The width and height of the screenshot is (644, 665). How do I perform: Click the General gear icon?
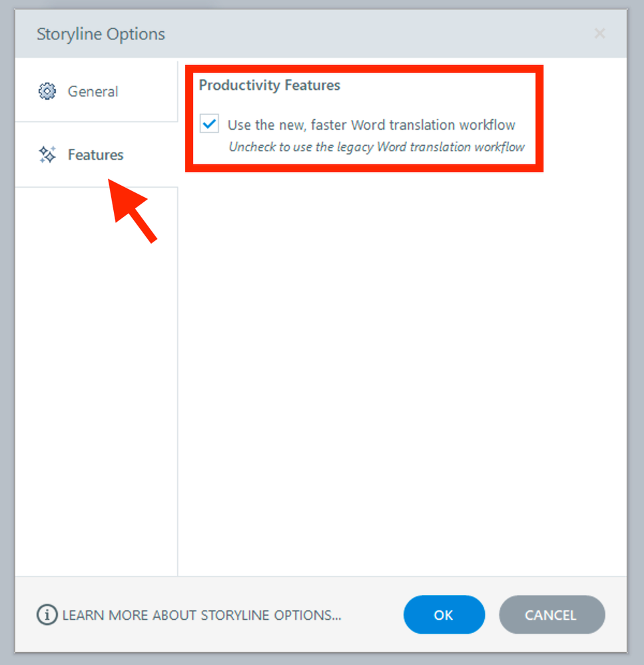pyautogui.click(x=47, y=91)
